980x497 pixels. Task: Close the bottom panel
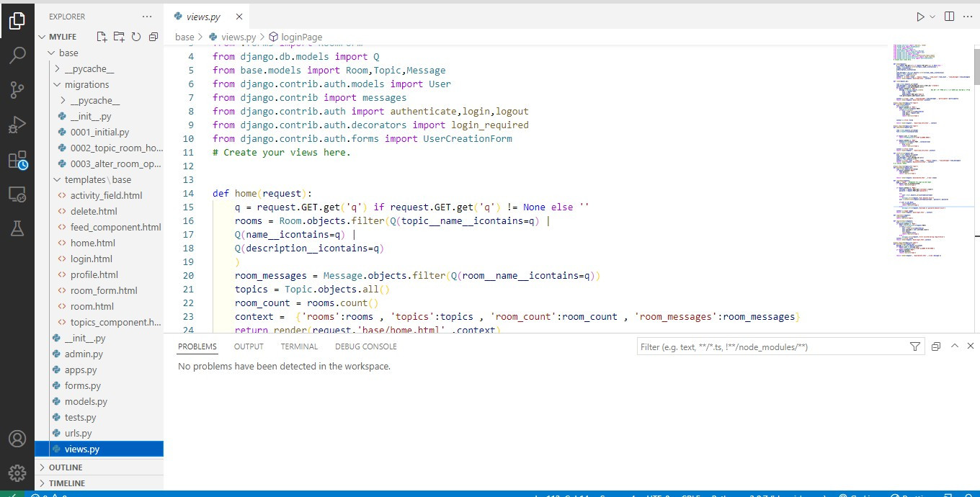pyautogui.click(x=970, y=346)
